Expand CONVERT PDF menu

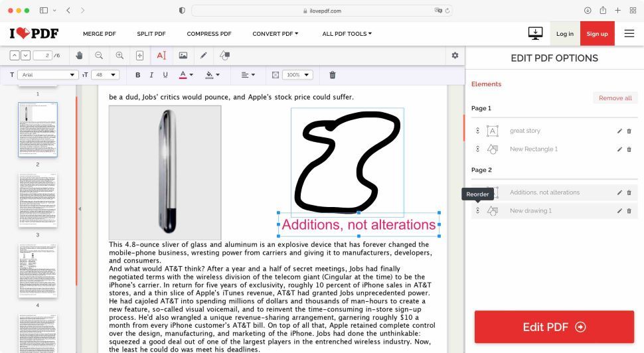[x=275, y=34]
